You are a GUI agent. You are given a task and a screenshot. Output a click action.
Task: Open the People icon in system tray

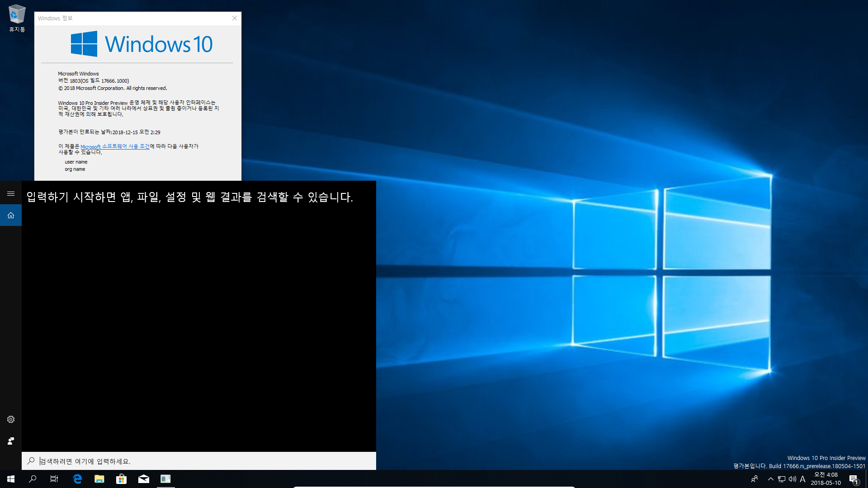754,479
